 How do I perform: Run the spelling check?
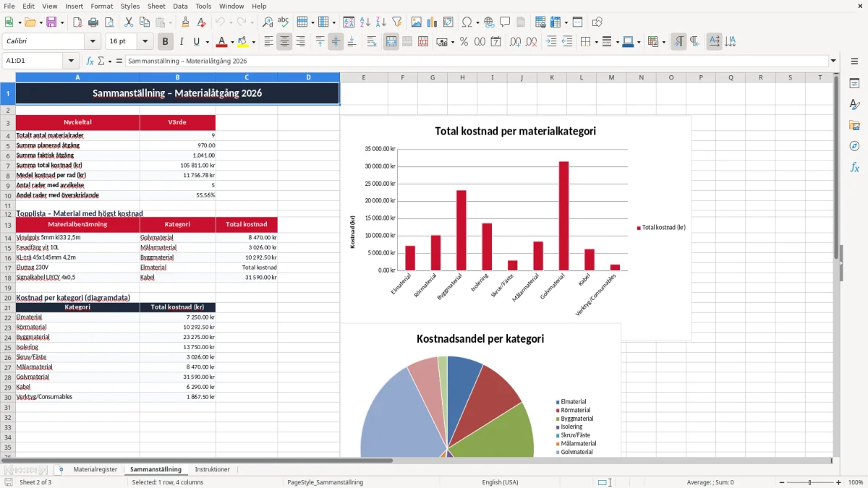tap(284, 22)
